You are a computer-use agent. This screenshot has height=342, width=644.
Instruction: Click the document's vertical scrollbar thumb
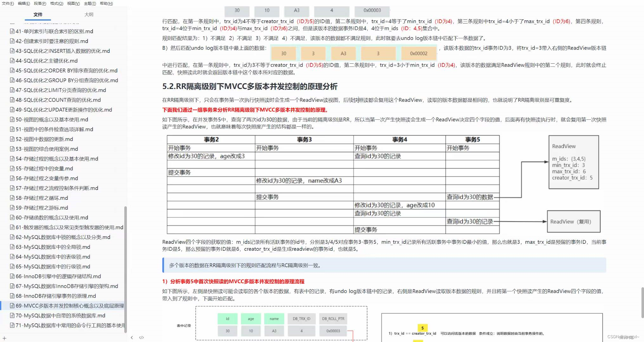[642, 302]
